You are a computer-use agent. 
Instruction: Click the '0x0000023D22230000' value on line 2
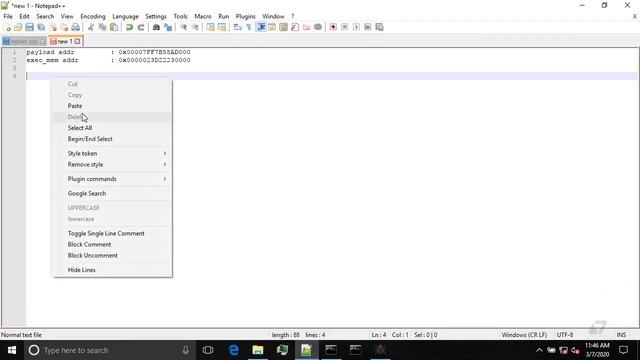[x=154, y=60]
